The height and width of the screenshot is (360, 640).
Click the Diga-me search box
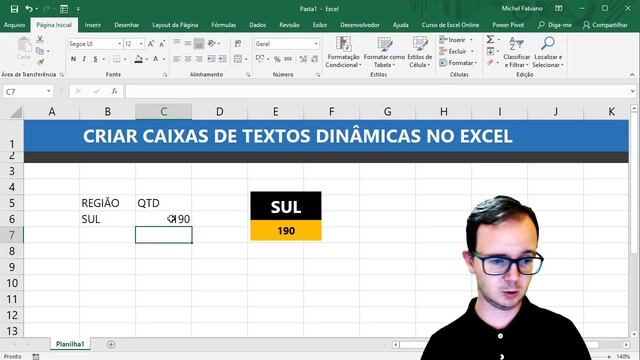pyautogui.click(x=555, y=25)
